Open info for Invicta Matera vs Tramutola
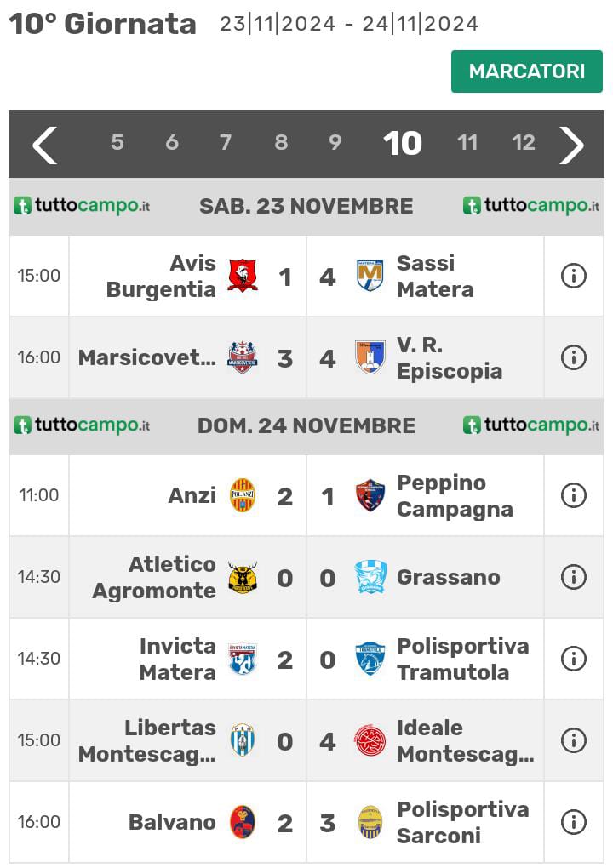This screenshot has height=868, width=613. (x=573, y=659)
